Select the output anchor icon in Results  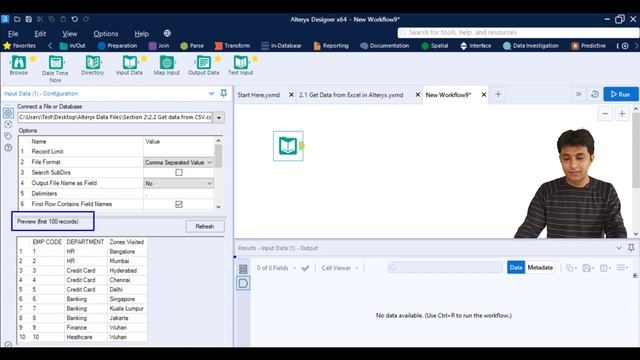click(x=243, y=283)
